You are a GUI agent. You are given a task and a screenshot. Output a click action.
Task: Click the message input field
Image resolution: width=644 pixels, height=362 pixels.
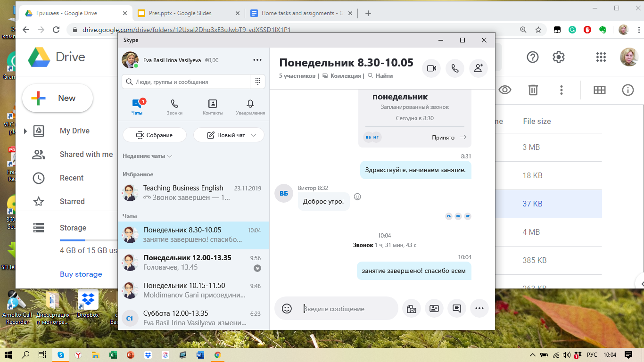(349, 309)
